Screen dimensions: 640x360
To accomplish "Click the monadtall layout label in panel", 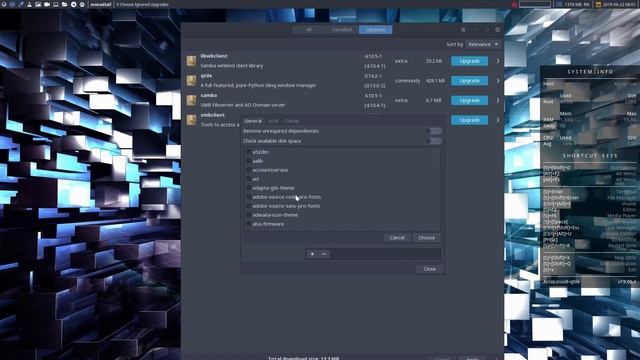I will click(x=101, y=4).
